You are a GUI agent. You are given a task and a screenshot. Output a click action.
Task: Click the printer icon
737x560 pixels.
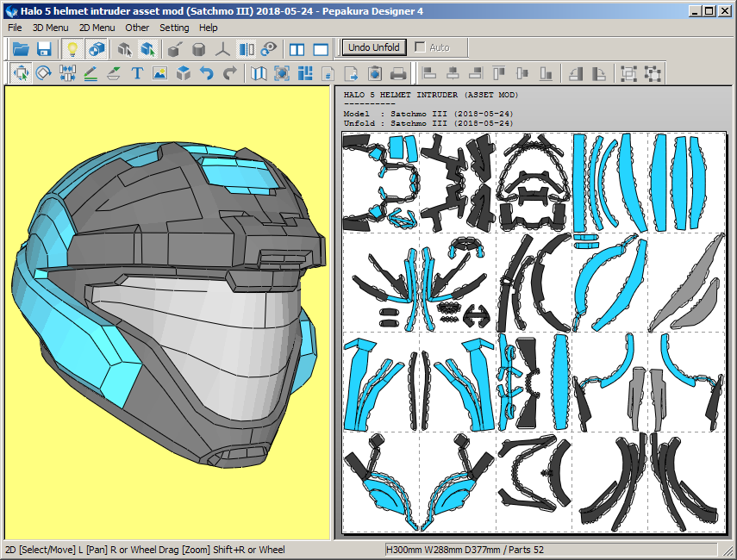coord(398,74)
